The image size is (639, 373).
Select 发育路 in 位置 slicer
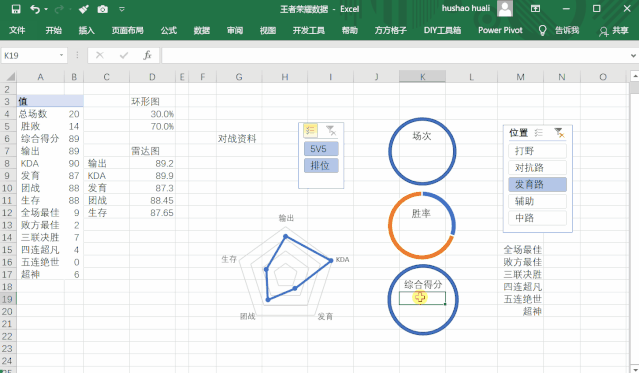[x=538, y=184]
